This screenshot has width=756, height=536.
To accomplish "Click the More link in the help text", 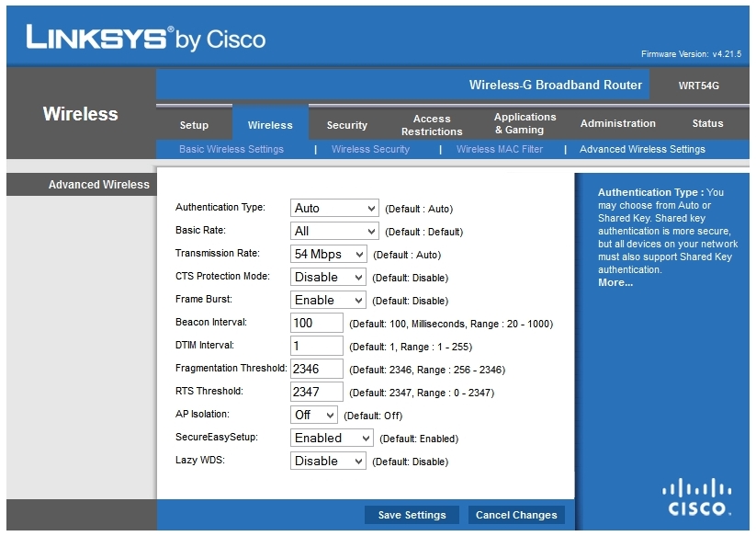I will (615, 280).
